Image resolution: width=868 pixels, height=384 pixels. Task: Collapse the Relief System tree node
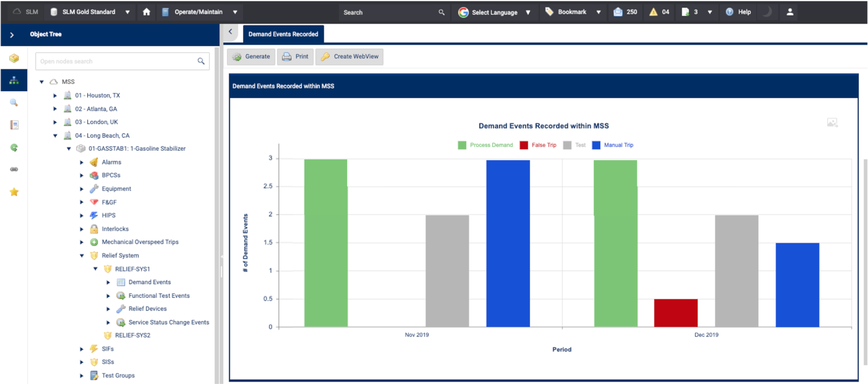pyautogui.click(x=82, y=256)
